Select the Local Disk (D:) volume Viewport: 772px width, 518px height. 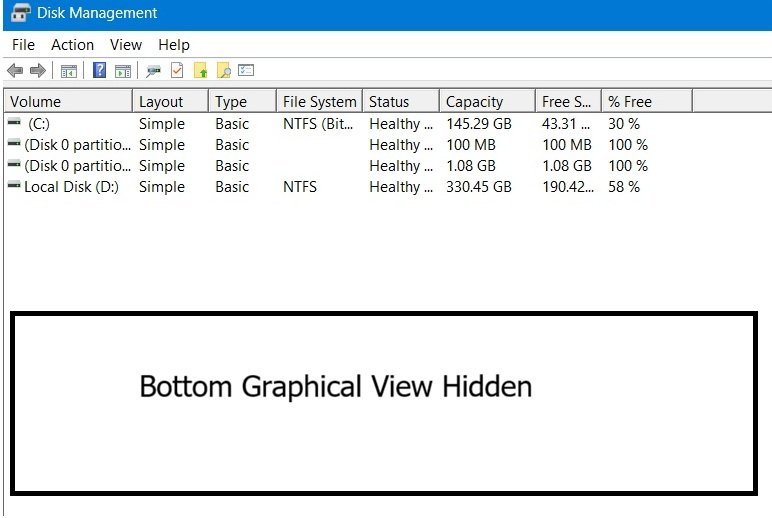[x=71, y=187]
